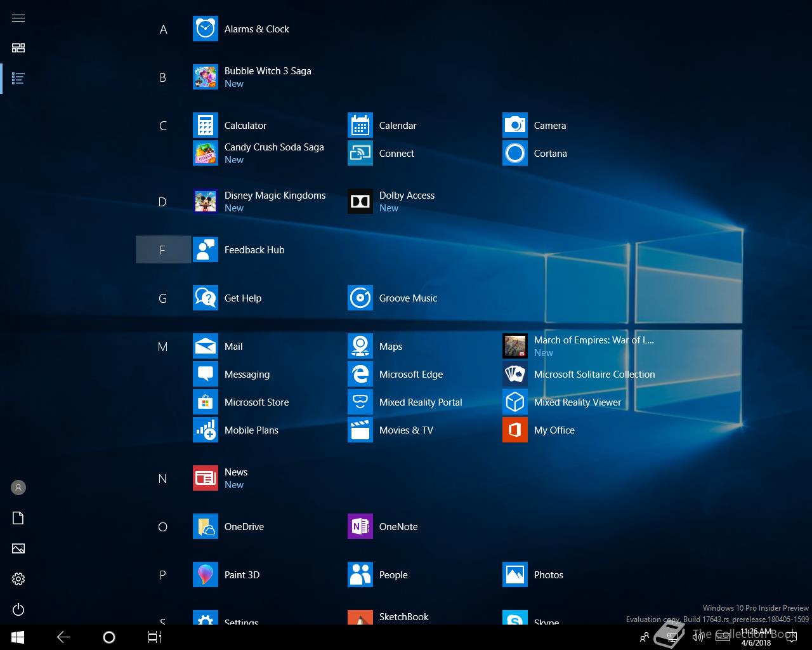Viewport: 812px width, 650px height.
Task: Click the Windows Start button
Action: pyautogui.click(x=18, y=637)
